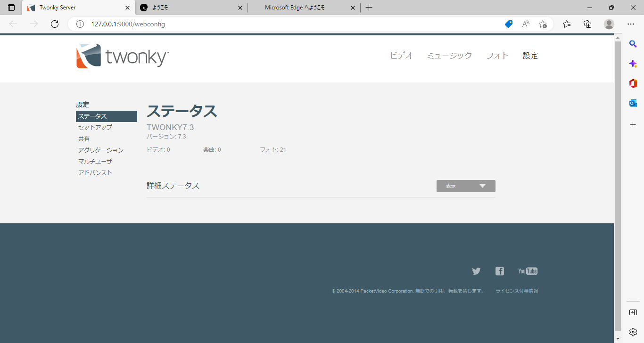Close the ようこそ tab
This screenshot has height=343, width=644.
coord(240,8)
